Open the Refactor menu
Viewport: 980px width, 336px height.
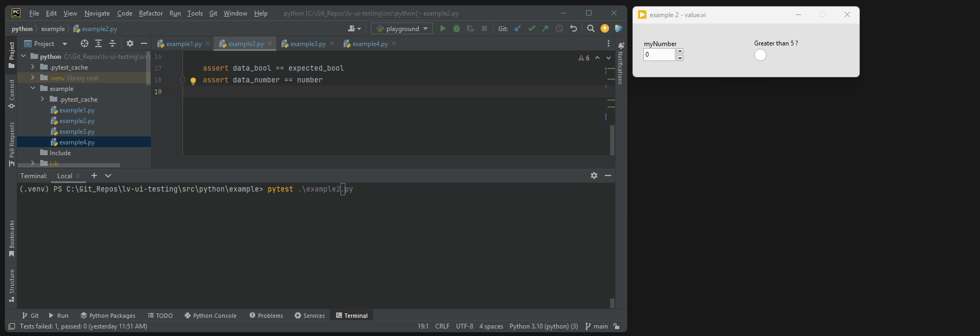(x=151, y=13)
